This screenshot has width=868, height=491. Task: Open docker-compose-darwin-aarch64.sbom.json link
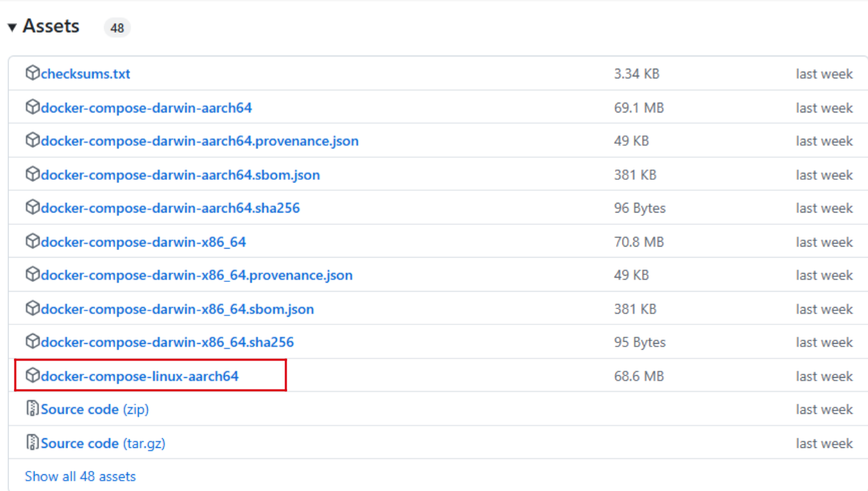pos(180,175)
